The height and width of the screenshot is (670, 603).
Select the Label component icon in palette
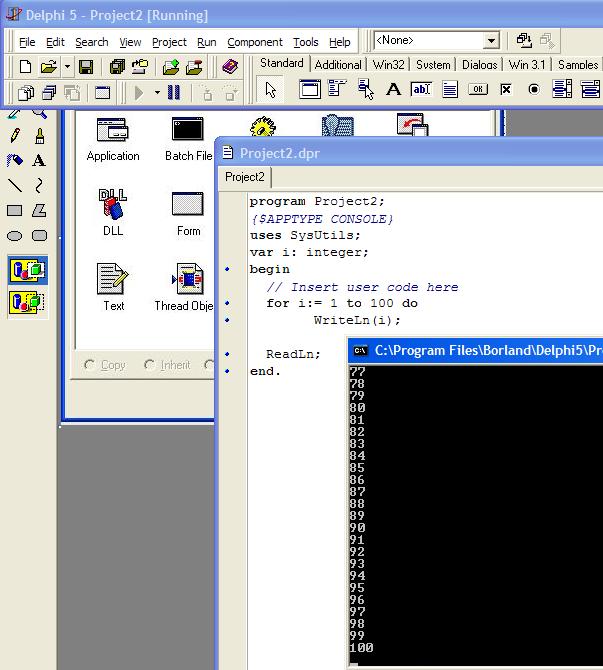click(x=393, y=89)
